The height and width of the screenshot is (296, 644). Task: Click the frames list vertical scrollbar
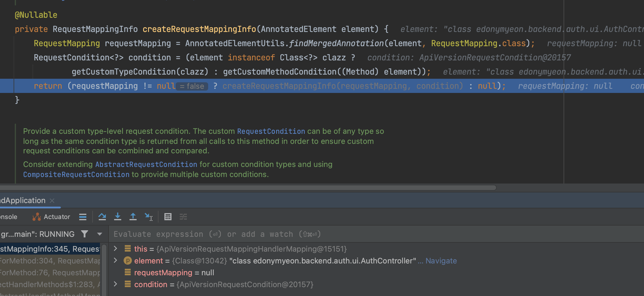coord(104,269)
